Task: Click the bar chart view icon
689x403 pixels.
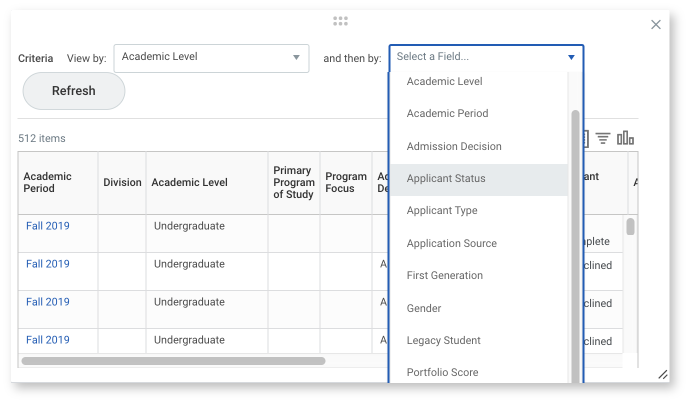Action: pyautogui.click(x=625, y=138)
